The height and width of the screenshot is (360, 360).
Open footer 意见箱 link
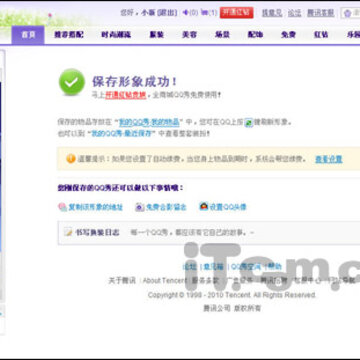coord(213,267)
